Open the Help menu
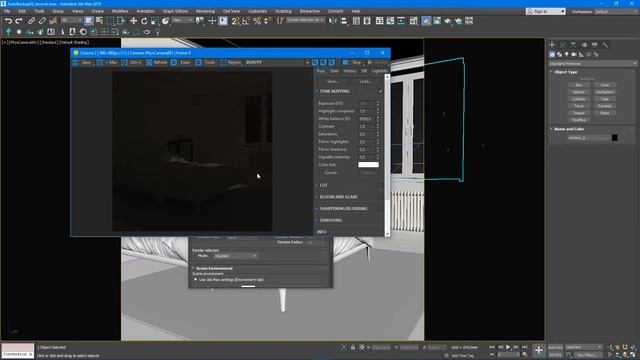This screenshot has height=360, width=640. (356, 11)
